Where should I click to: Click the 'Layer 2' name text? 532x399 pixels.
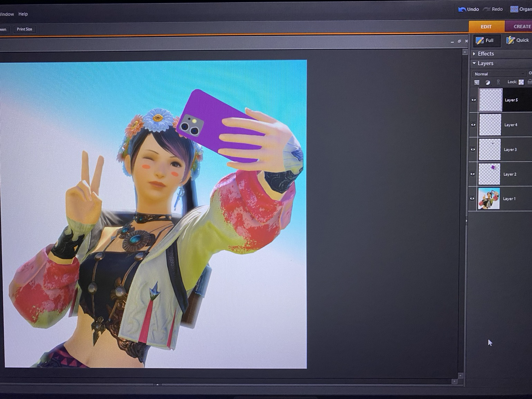coord(510,174)
